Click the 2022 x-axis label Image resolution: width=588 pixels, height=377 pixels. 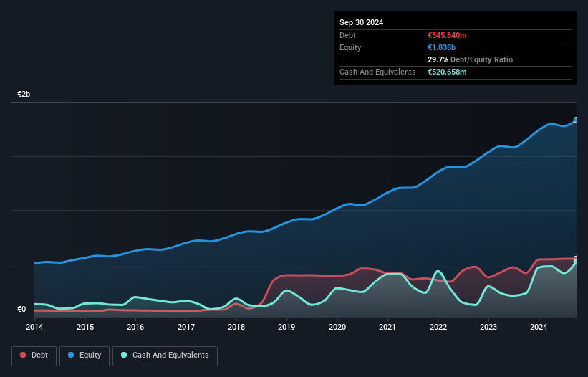438,327
